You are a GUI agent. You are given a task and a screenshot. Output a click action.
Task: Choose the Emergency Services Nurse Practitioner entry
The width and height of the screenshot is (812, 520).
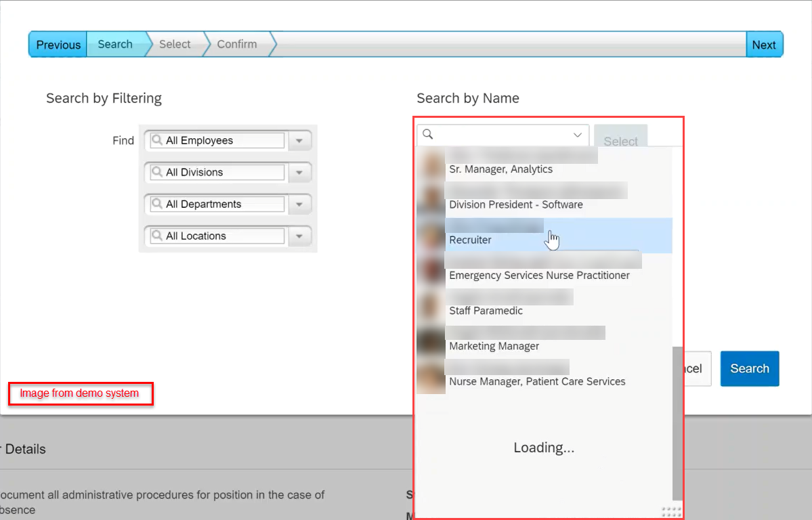click(x=544, y=270)
